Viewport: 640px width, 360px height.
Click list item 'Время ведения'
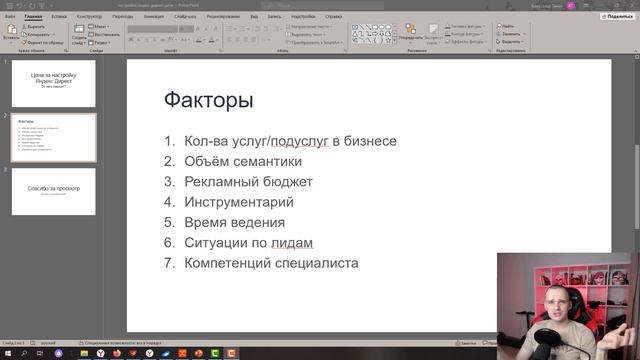[x=235, y=222]
